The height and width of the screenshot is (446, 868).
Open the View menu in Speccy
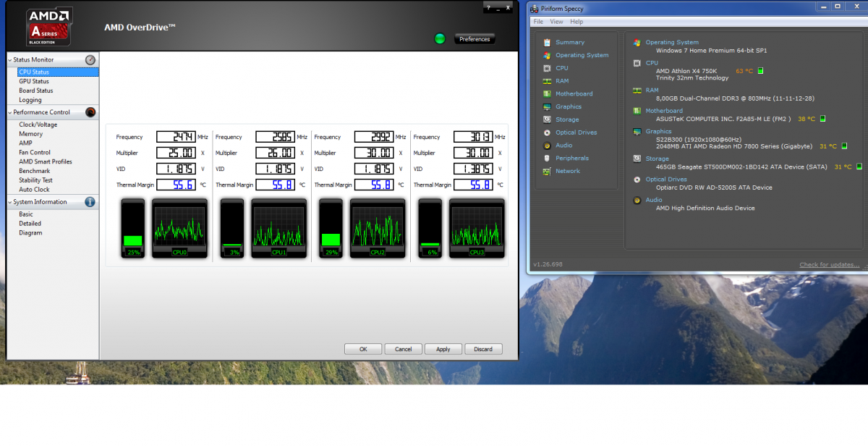click(557, 22)
